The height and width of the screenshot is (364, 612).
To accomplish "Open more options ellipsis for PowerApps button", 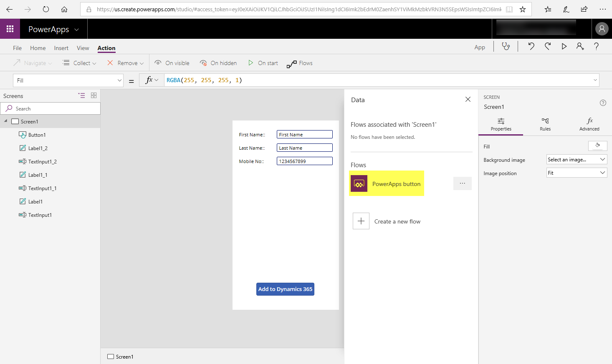I will [462, 183].
